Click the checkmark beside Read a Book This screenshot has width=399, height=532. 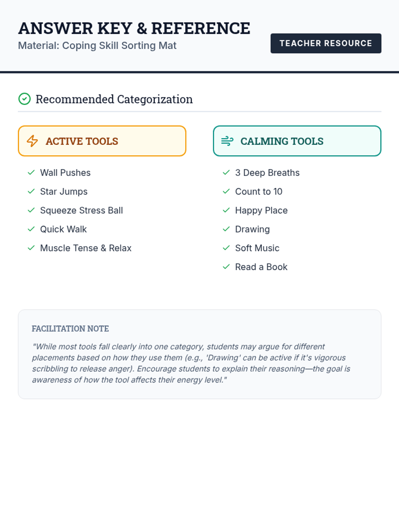(x=226, y=267)
